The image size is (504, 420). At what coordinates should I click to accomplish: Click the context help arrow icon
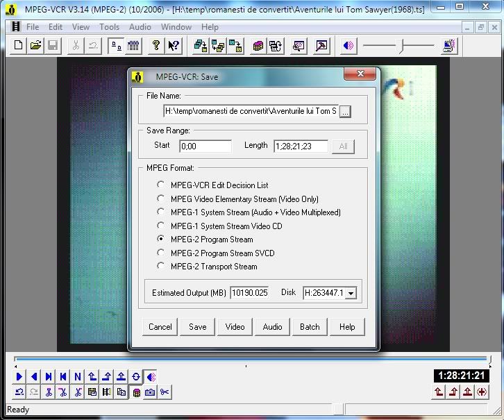click(x=174, y=46)
